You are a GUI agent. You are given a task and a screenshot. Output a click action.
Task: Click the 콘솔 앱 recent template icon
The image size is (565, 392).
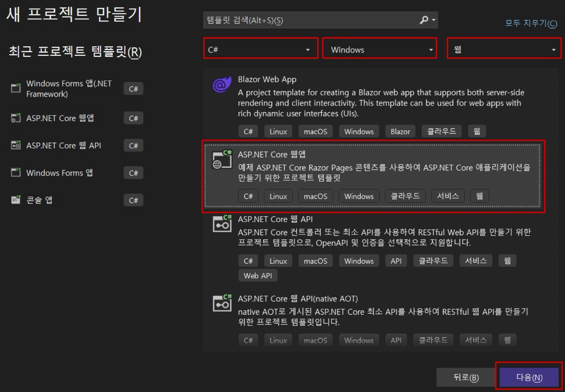point(16,200)
